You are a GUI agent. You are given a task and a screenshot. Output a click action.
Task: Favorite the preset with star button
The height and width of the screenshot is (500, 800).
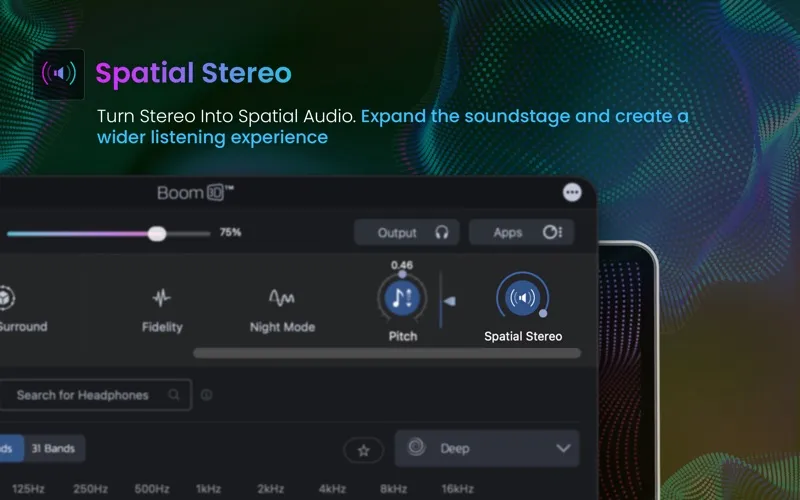[x=363, y=450]
